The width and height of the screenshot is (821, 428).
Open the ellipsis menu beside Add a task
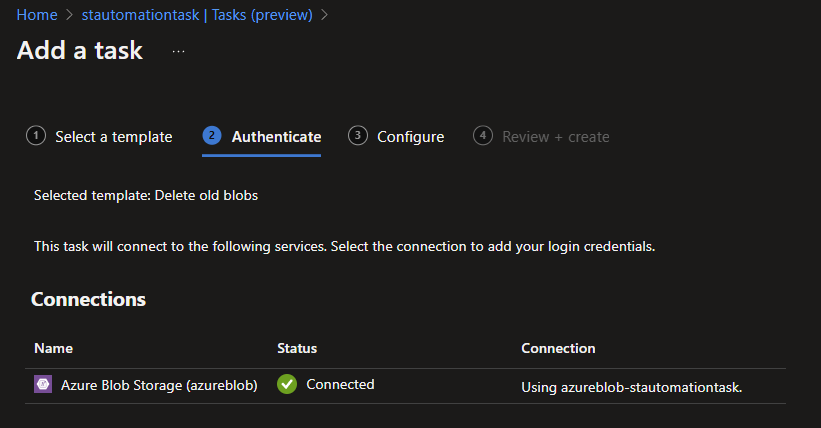[x=179, y=51]
